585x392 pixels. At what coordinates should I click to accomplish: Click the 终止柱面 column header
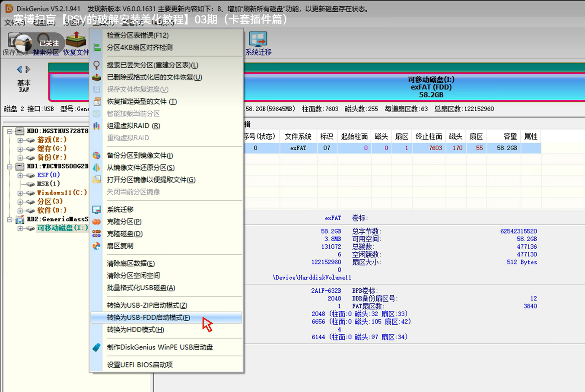click(429, 136)
